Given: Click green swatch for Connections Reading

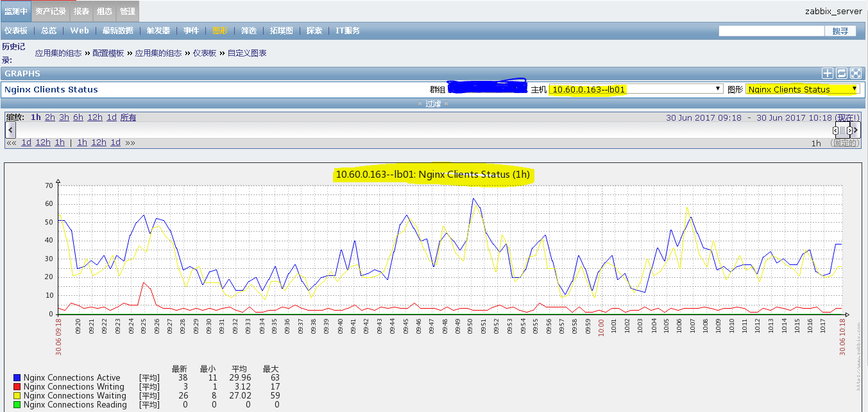Looking at the screenshot, I should pyautogui.click(x=17, y=405).
